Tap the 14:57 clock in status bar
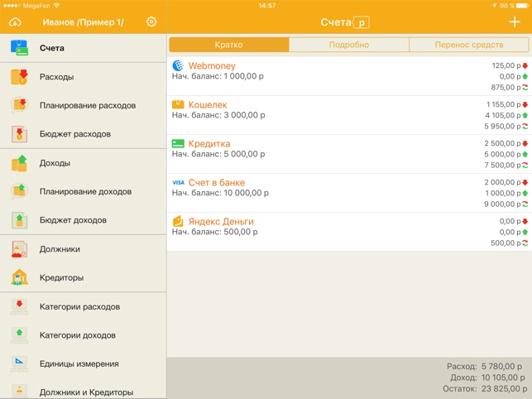532x399 pixels. click(x=267, y=6)
